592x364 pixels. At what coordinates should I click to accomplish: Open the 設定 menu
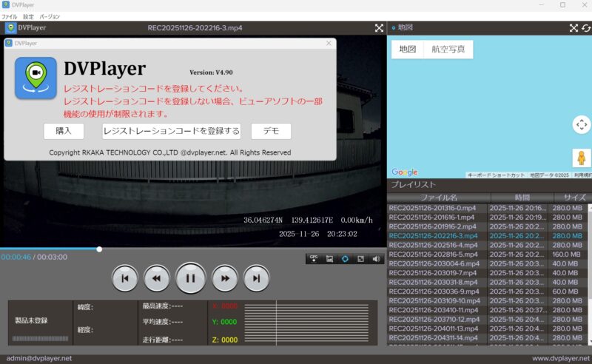pos(28,16)
